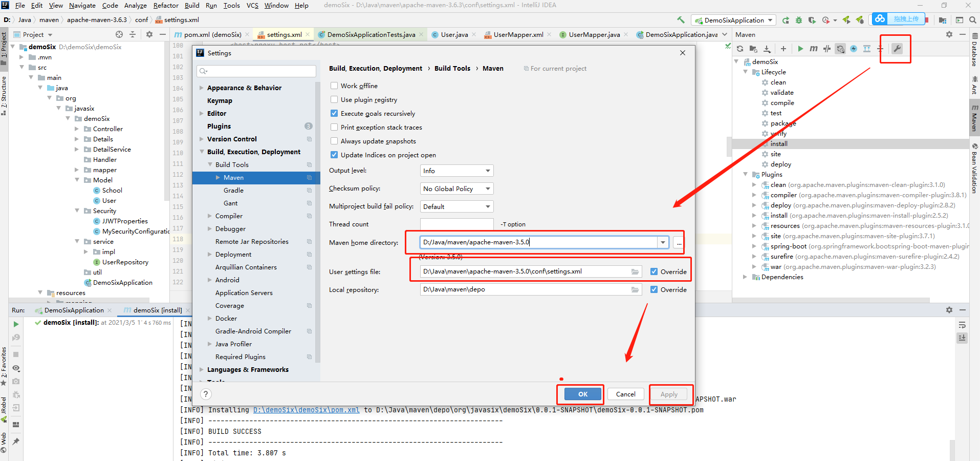Screen dimensions: 980x461
Task: Click the Download Sources arrow icon in Maven panel
Action: [x=767, y=49]
